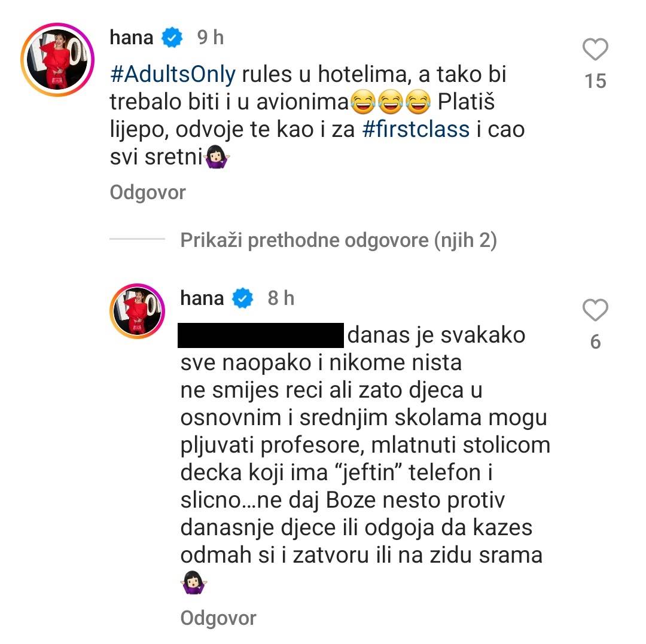Open the #firstclass hashtag
646x644 pixels.
point(416,130)
